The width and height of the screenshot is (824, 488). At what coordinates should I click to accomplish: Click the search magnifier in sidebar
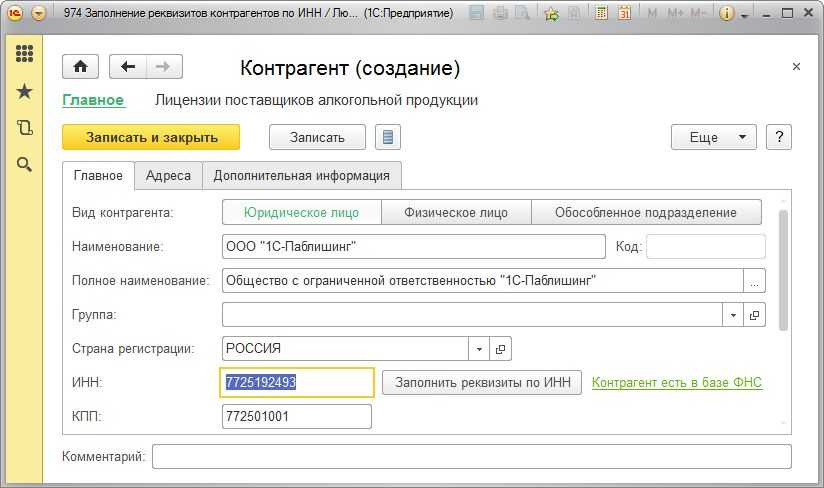[25, 165]
